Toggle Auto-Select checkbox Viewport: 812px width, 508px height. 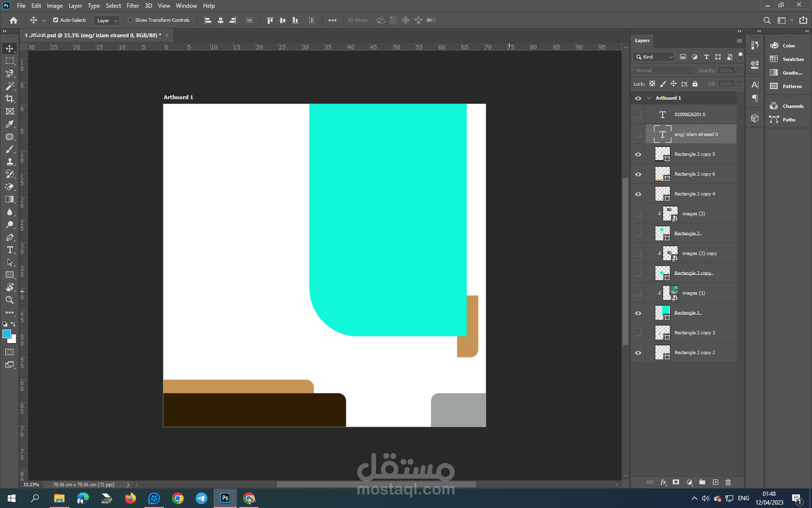click(x=56, y=20)
